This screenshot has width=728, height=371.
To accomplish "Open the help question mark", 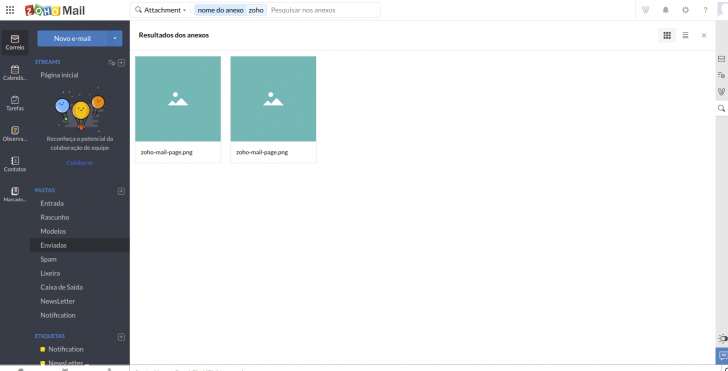I will [x=705, y=10].
